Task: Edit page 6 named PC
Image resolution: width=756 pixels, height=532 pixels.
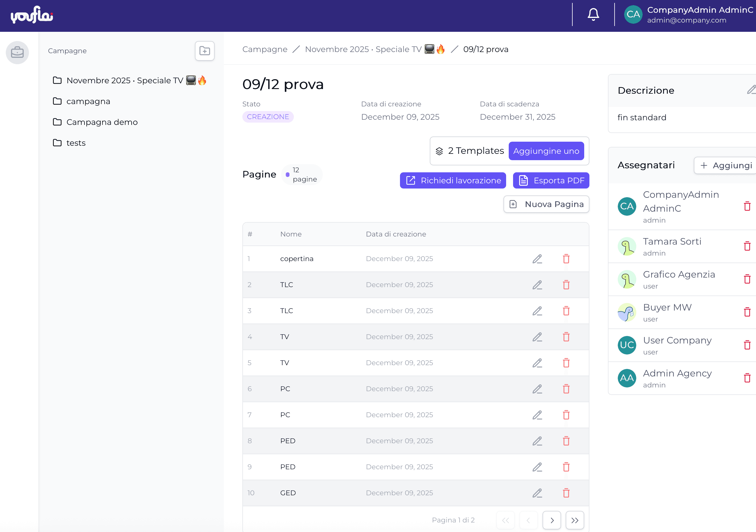Action: [x=537, y=389]
